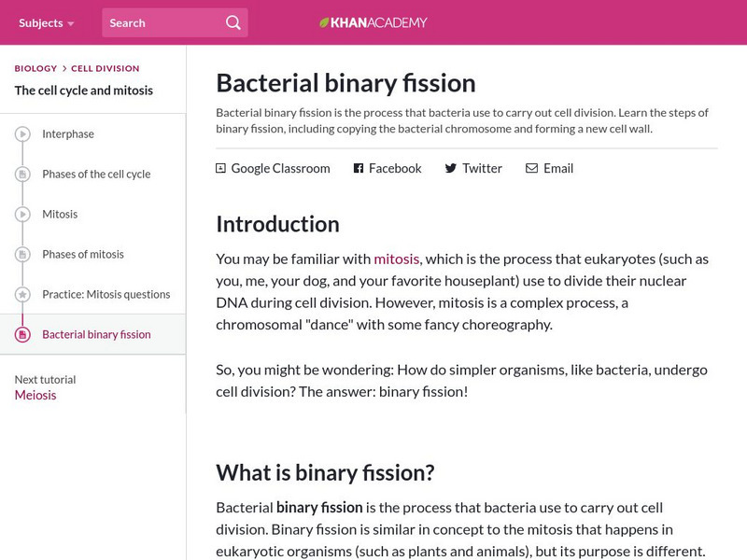Viewport: 747px width, 560px height.
Task: Click the search magnifier icon
Action: 233,22
